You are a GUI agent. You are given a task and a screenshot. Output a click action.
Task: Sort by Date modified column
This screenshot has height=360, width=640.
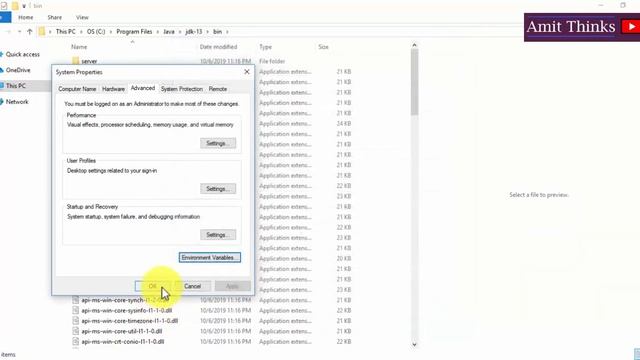[x=218, y=47]
